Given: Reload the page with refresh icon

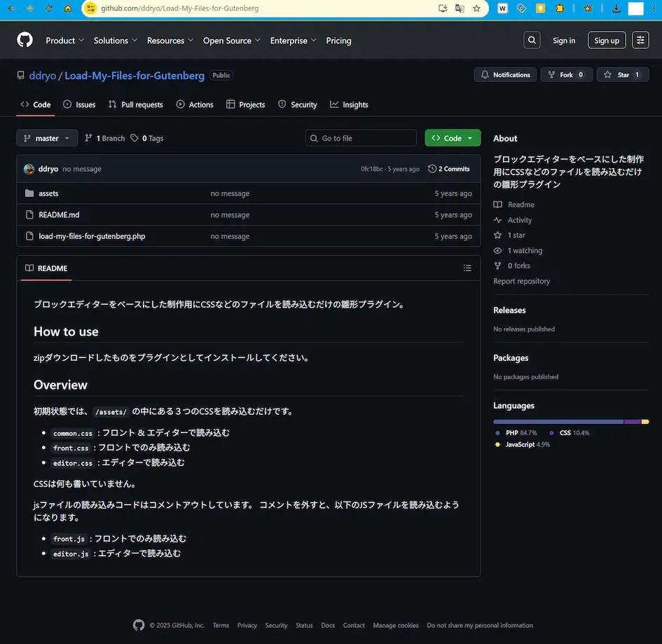Looking at the screenshot, I should 49,8.
